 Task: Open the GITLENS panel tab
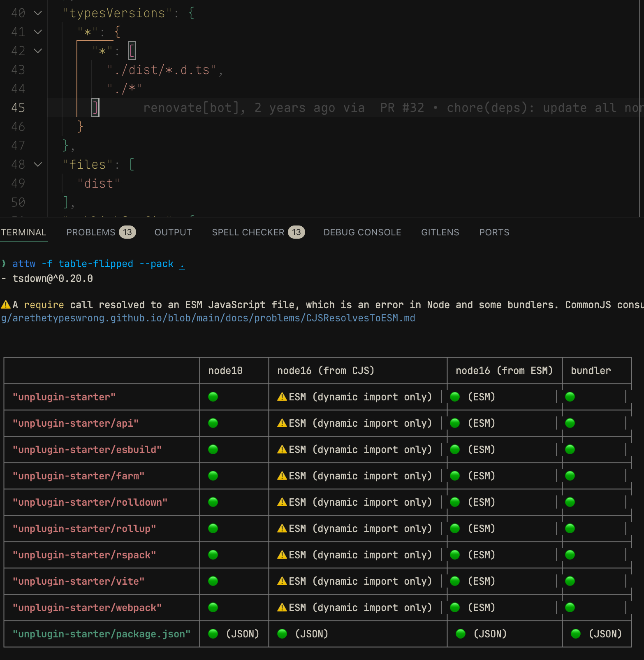[440, 232]
